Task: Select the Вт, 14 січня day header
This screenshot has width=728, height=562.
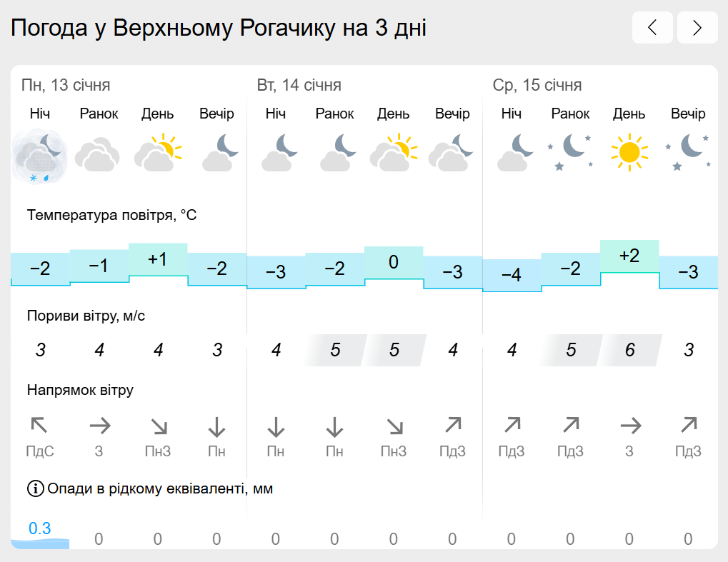Action: coord(299,86)
